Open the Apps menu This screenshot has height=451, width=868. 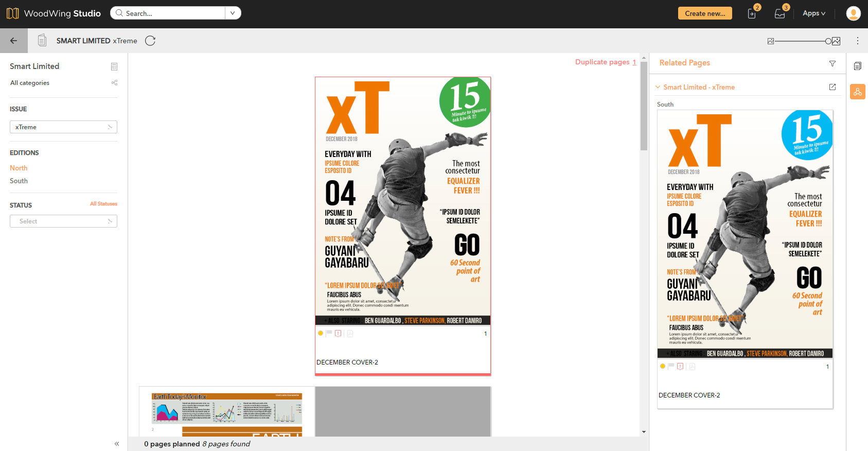point(813,13)
